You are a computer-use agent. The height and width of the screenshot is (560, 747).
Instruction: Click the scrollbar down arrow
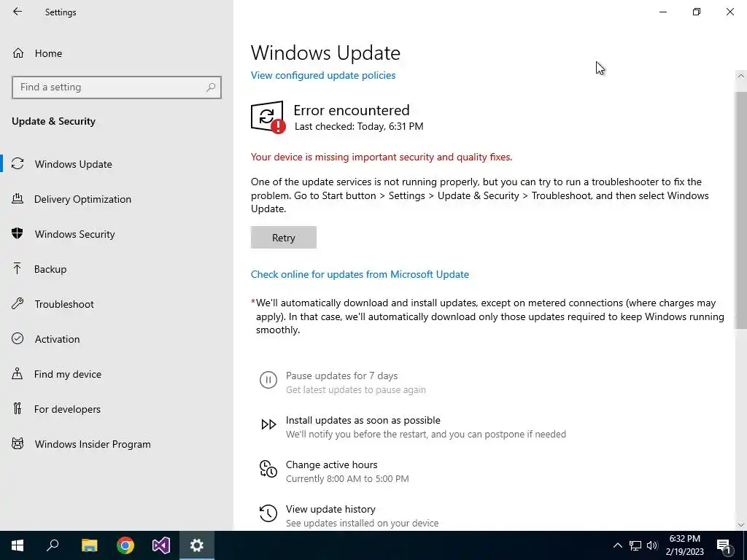[x=740, y=525]
